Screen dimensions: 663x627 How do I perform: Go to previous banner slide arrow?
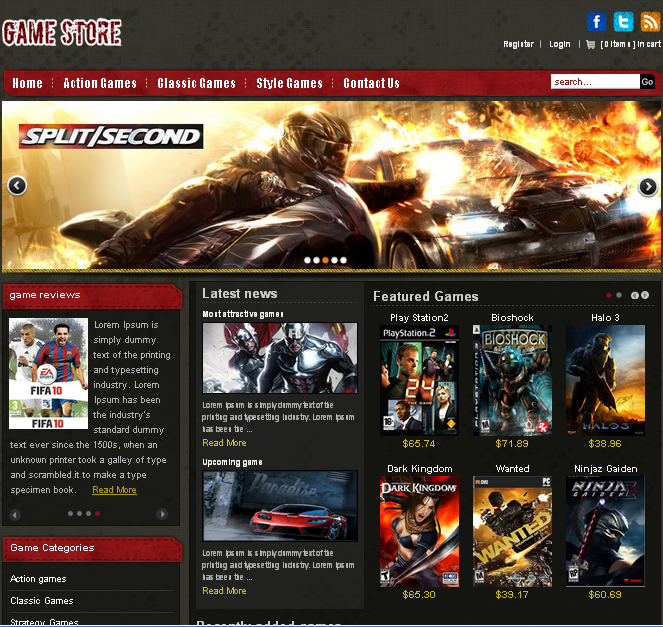point(17,186)
